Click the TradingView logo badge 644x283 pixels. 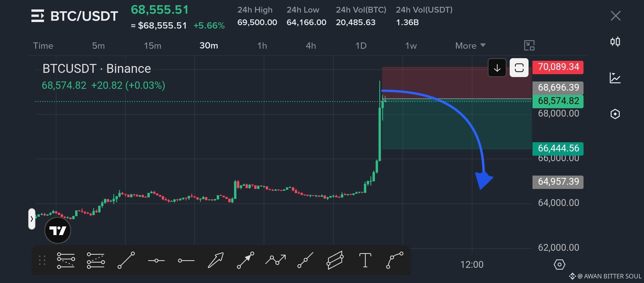(x=58, y=230)
